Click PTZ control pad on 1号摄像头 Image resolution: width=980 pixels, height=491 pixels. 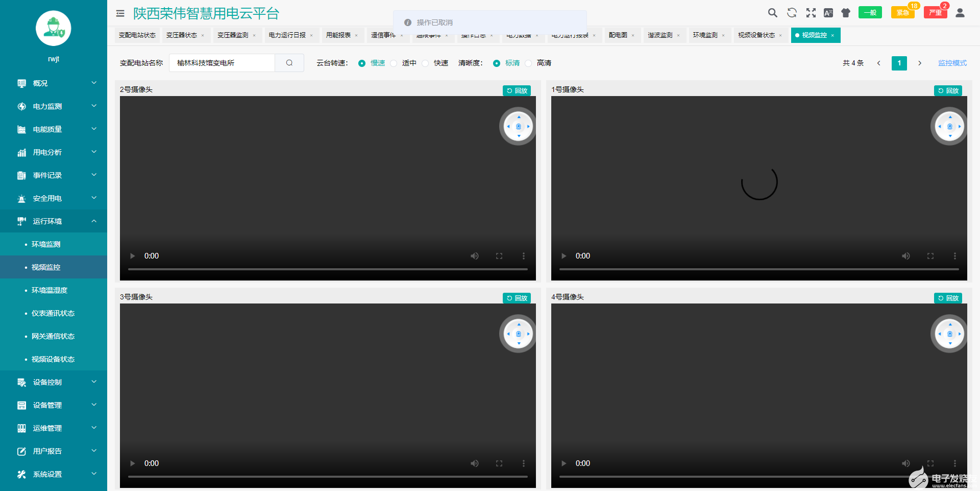click(950, 126)
